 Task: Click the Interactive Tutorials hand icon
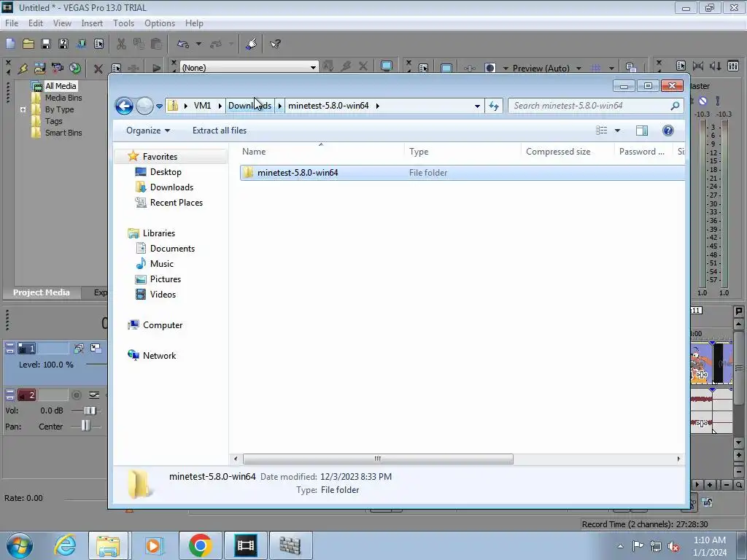pyautogui.click(x=252, y=44)
